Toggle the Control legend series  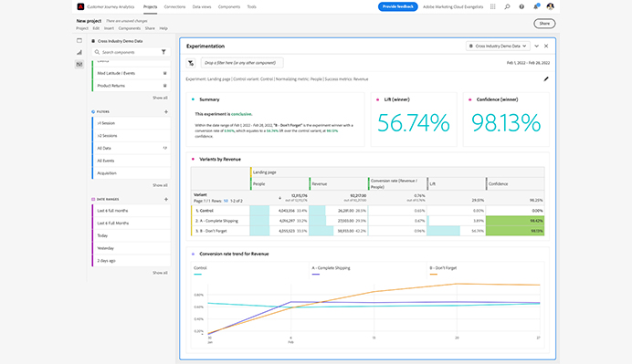click(200, 270)
